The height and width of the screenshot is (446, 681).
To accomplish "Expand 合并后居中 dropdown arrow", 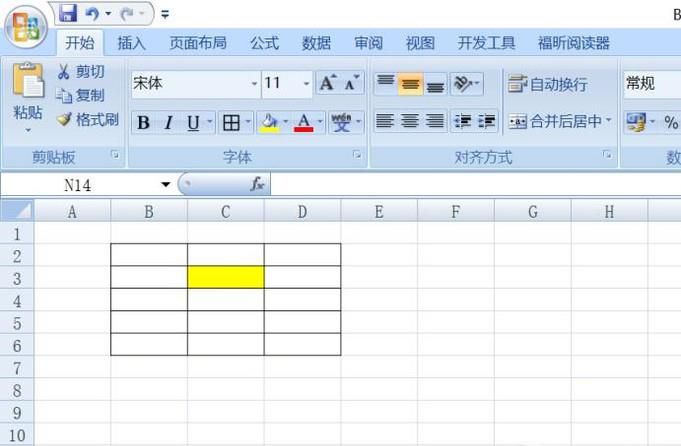I will (x=608, y=120).
